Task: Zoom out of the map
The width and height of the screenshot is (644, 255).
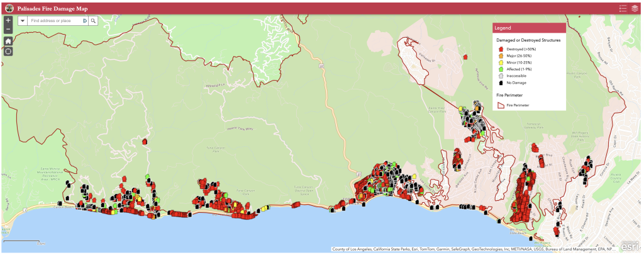Action: pos(8,30)
